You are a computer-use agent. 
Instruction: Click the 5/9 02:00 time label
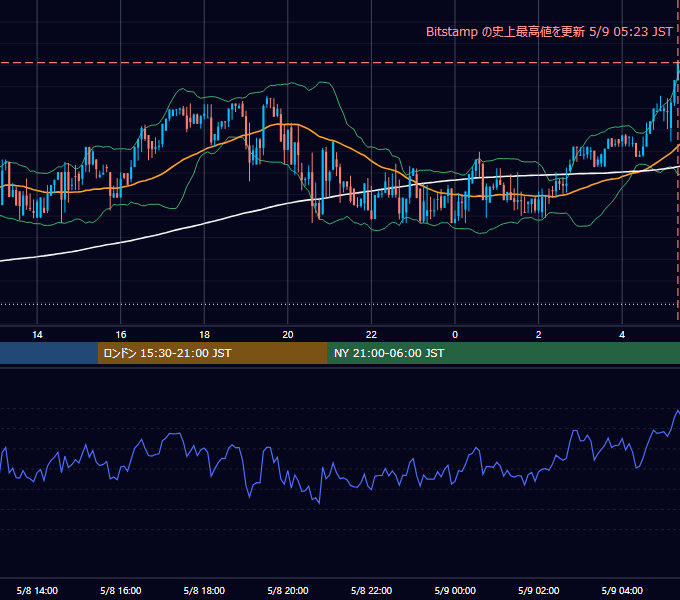coord(539,590)
